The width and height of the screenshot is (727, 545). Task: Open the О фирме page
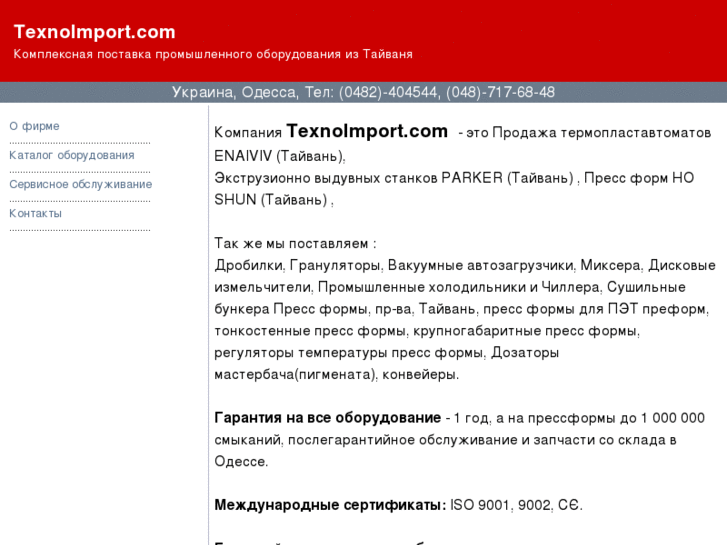[34, 126]
